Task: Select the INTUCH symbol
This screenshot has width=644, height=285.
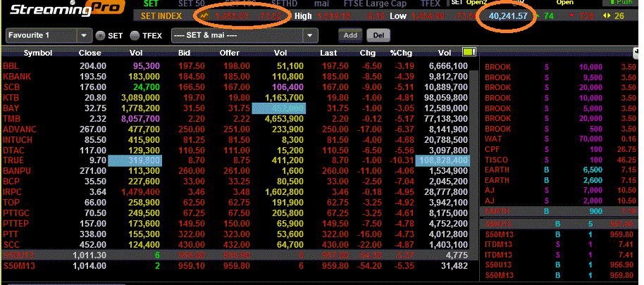Action: 18,139
